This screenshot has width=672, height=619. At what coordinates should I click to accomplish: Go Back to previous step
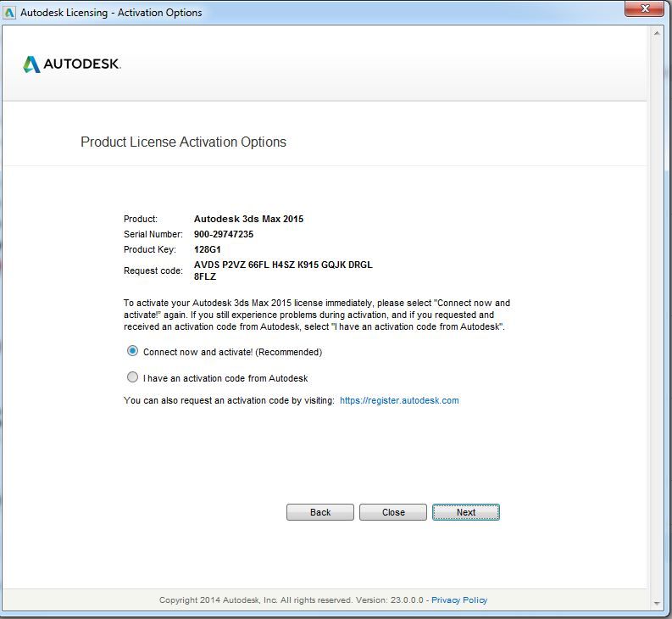pyautogui.click(x=320, y=512)
